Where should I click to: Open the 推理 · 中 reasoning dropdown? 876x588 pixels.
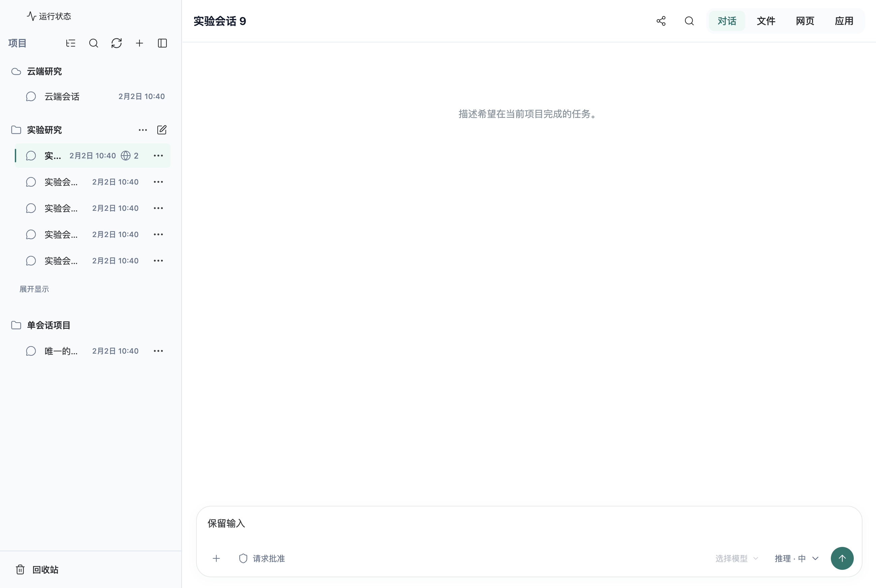[796, 558]
